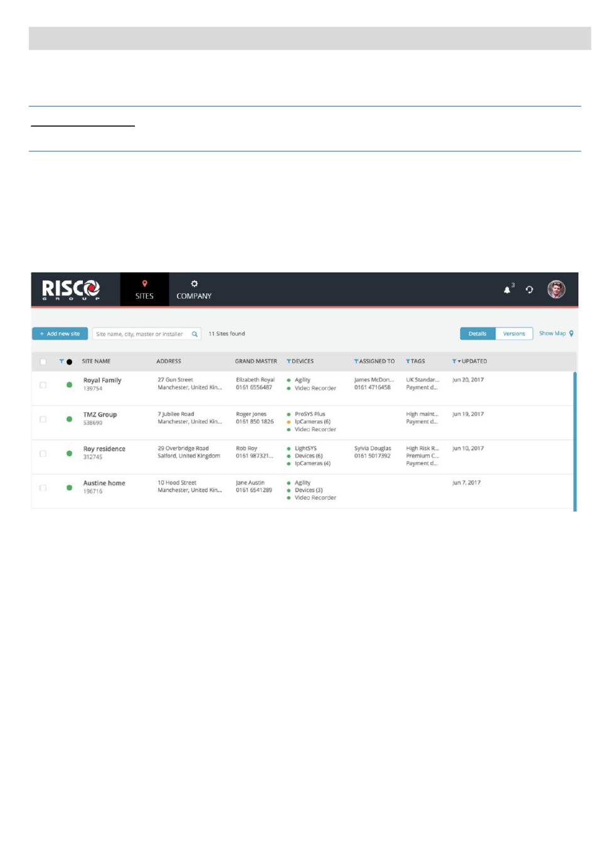596x868 pixels.
Task: Click the blue vertical table scrollbar
Action: tap(575, 441)
